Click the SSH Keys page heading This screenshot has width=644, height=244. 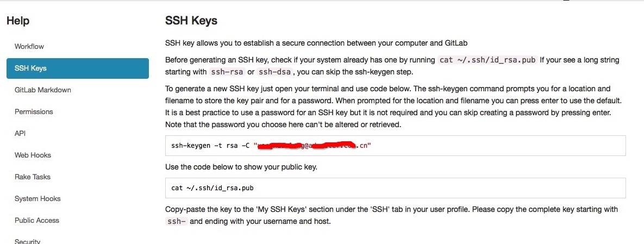click(191, 21)
